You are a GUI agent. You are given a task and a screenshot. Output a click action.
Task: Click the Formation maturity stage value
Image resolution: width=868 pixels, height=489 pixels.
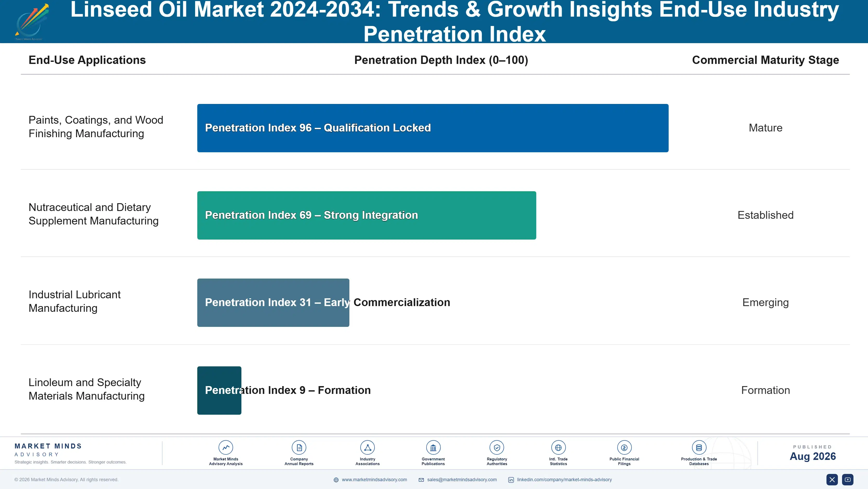(765, 390)
